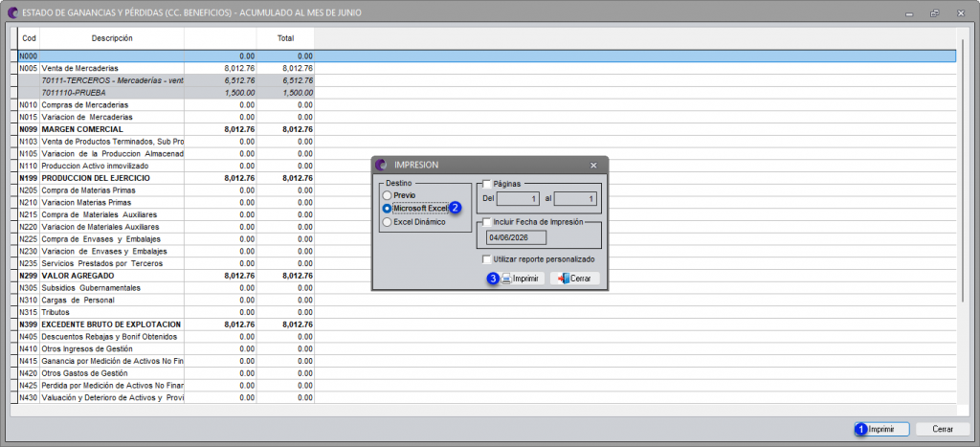Select row N103 Venta de Productos Terminados

[167, 142]
